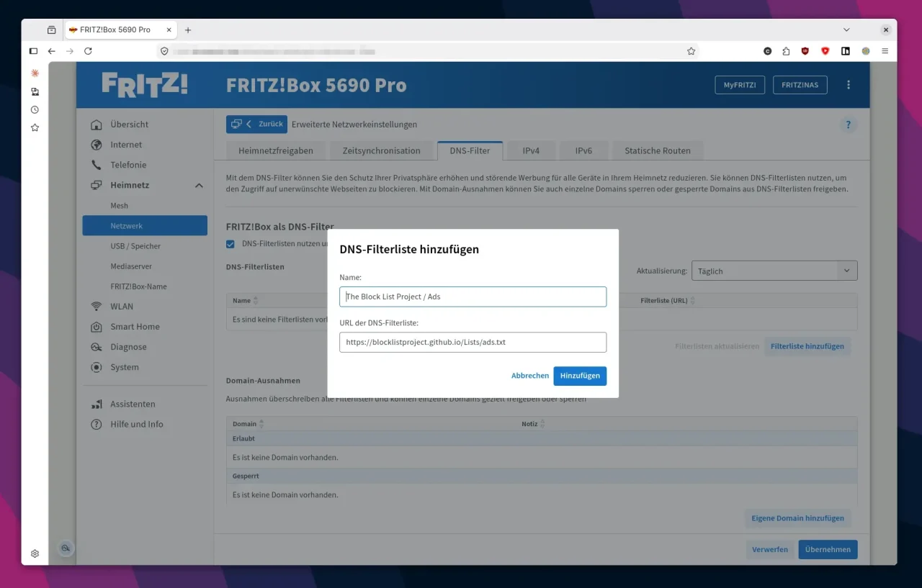Focus the Name input field
This screenshot has width=922, height=588.
pyautogui.click(x=473, y=297)
